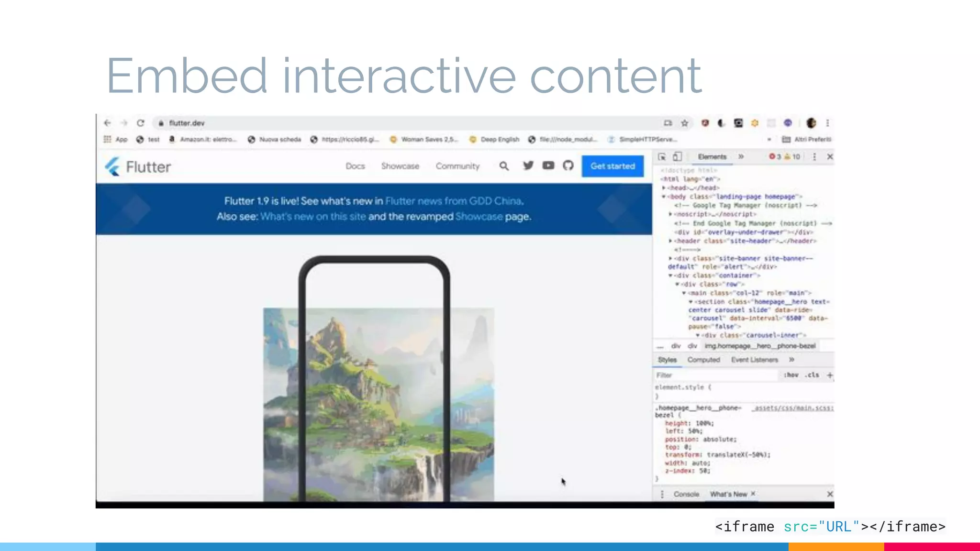Switch to the Event Listeners tab

pos(755,360)
